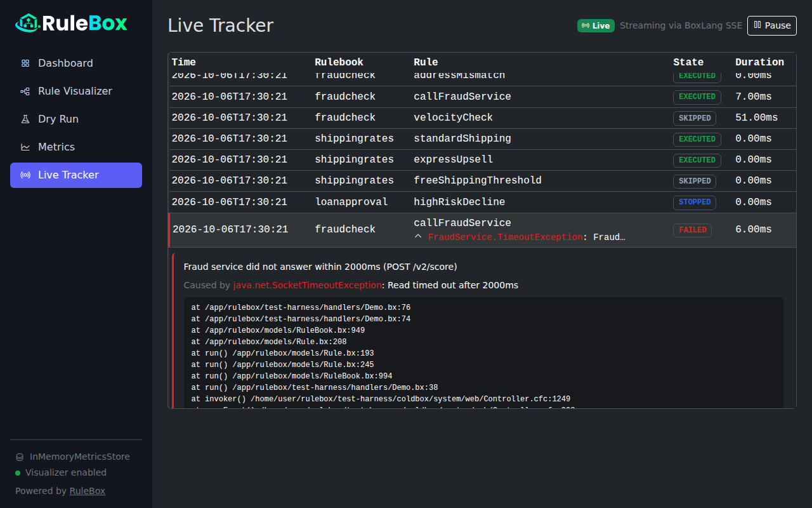Click the 51.00ms duration value
Viewport: 812px width, 508px height.
[x=757, y=117]
